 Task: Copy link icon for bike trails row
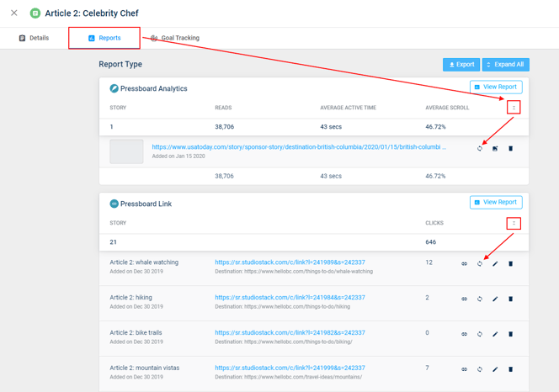click(464, 334)
